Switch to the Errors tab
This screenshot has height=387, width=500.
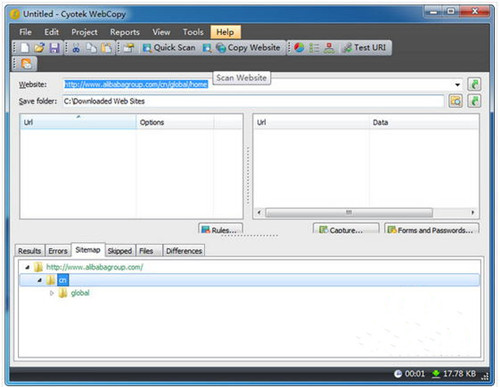click(x=58, y=251)
